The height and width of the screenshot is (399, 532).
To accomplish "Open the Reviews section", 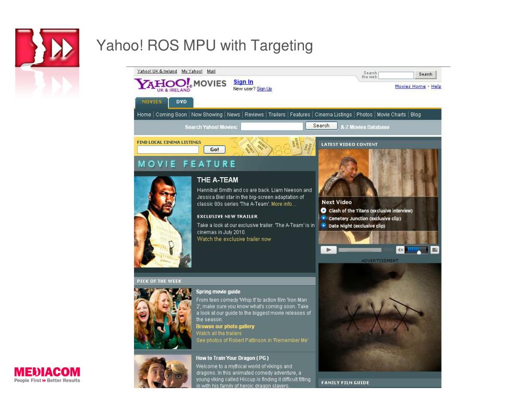I will click(254, 115).
